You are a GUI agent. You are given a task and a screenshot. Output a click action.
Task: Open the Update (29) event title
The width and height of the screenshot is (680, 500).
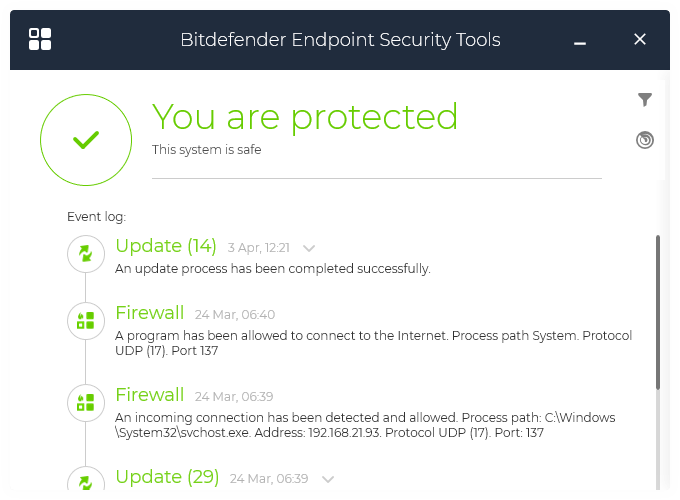[167, 477]
